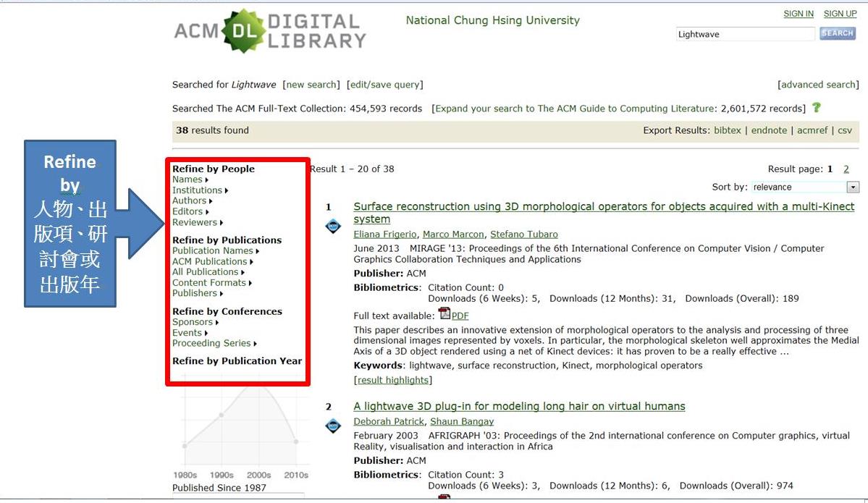Open the advanced search link
Screen dimensions: 868x503
(x=818, y=85)
